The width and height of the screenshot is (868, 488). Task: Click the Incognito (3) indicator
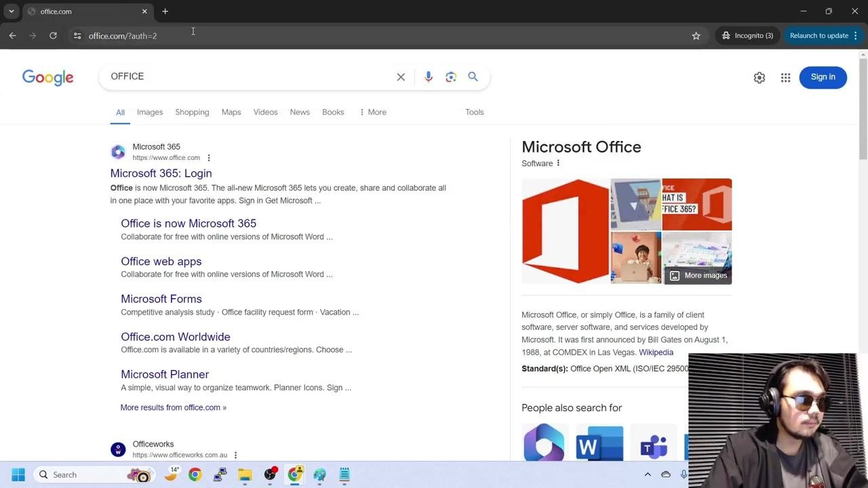747,36
